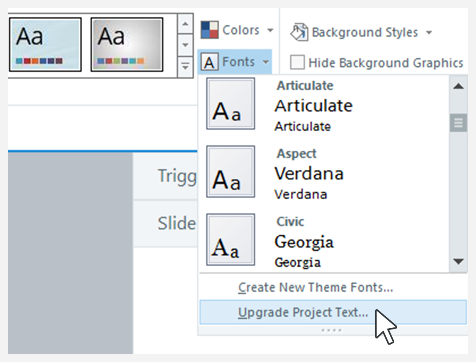Open Background Styles dropdown arrow
The image size is (476, 362).
tap(429, 33)
